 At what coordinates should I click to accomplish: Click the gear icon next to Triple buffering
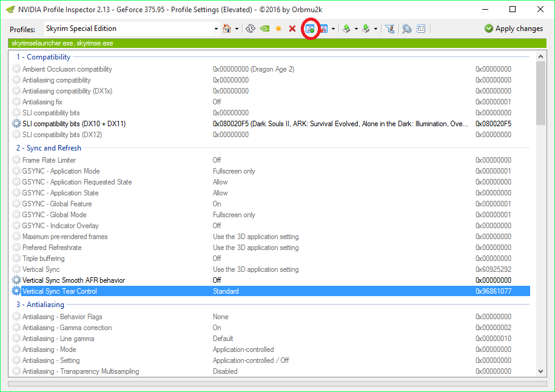(x=16, y=259)
